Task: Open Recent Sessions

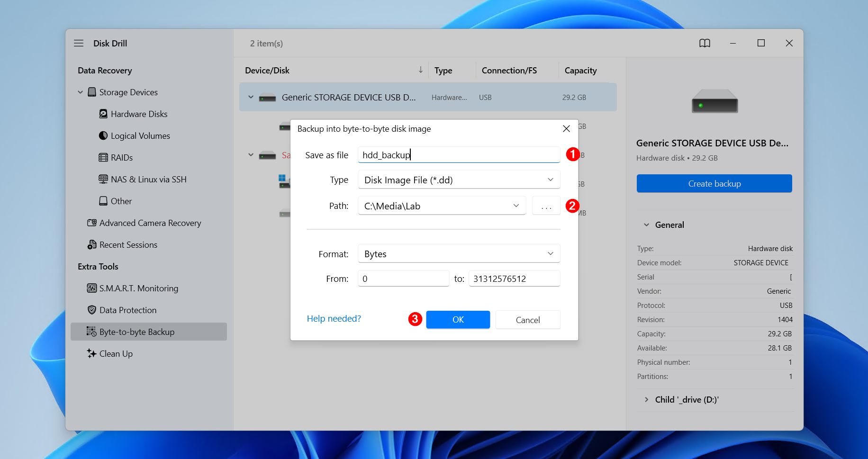Action: 128,245
